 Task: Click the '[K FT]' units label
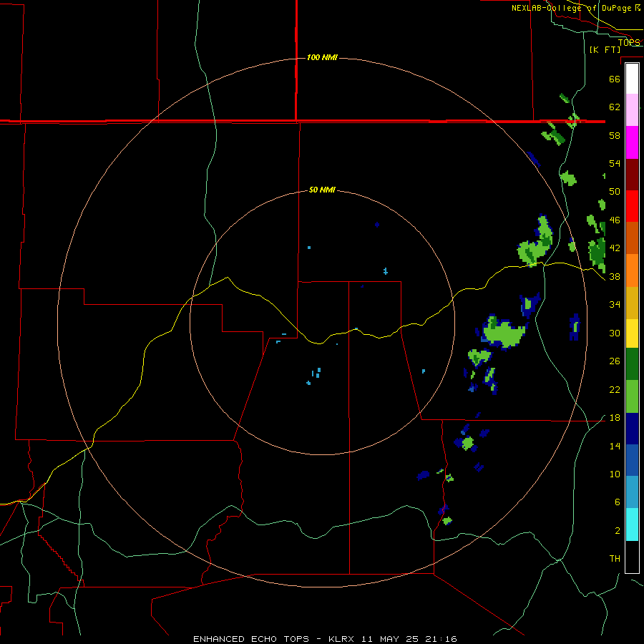[x=605, y=49]
